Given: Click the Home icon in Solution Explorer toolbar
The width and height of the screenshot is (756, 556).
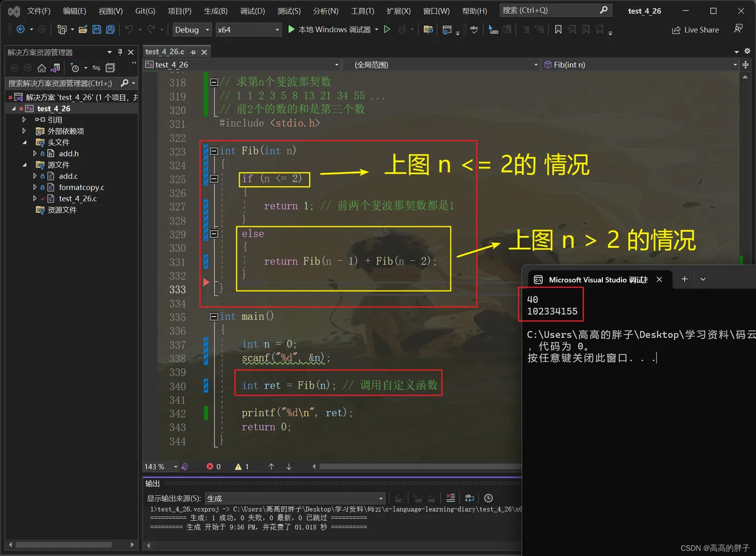Looking at the screenshot, I should click(42, 68).
